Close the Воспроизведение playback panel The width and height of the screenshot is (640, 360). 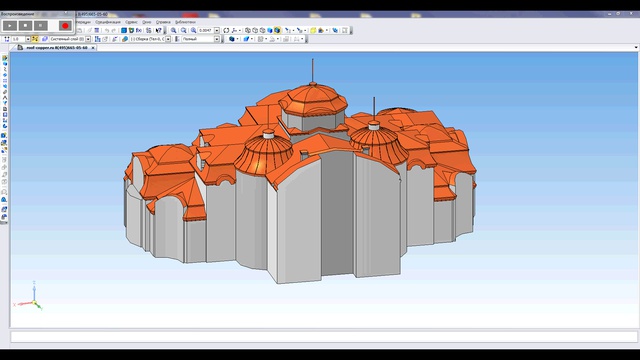click(66, 12)
